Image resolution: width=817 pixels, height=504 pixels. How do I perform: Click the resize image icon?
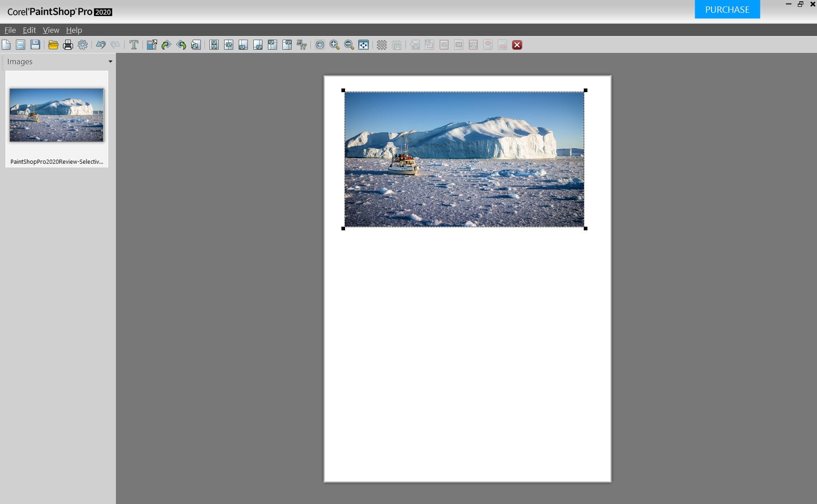click(152, 45)
